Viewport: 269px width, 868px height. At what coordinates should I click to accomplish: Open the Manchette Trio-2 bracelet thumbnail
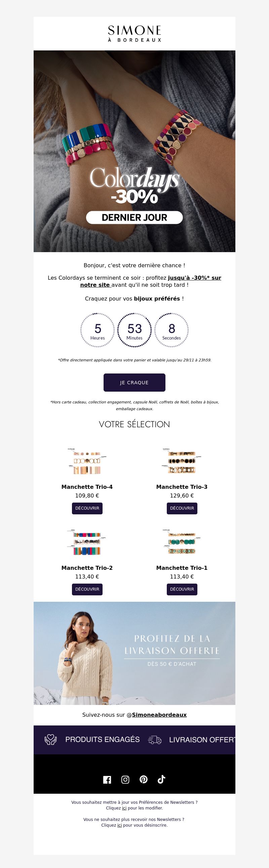click(x=87, y=542)
